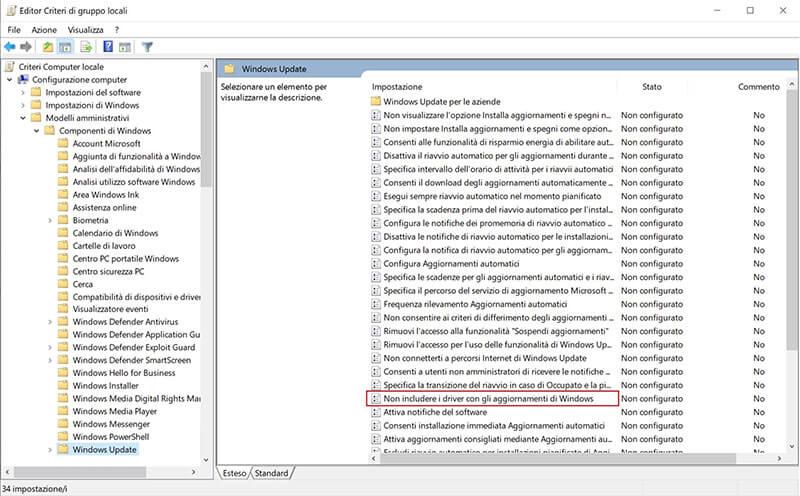Viewport: 800px width, 496px height.
Task: Click the Filter funnel toolbar icon
Action: 147,47
